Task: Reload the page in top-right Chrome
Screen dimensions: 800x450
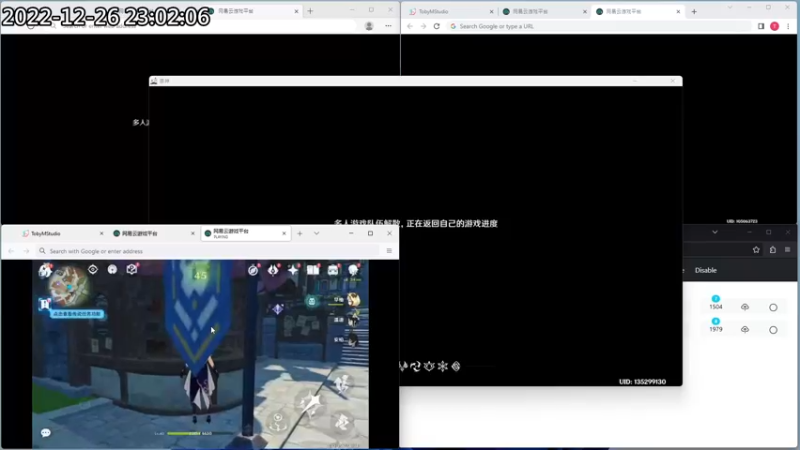Action: (x=437, y=26)
